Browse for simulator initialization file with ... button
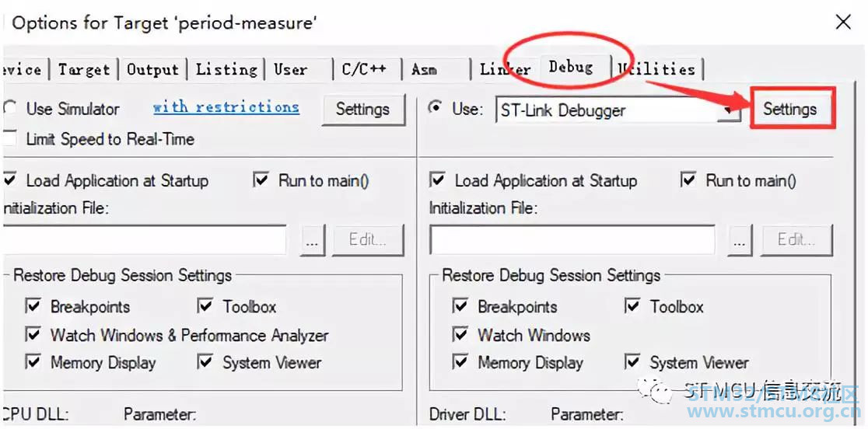This screenshot has height=429, width=868. [312, 240]
